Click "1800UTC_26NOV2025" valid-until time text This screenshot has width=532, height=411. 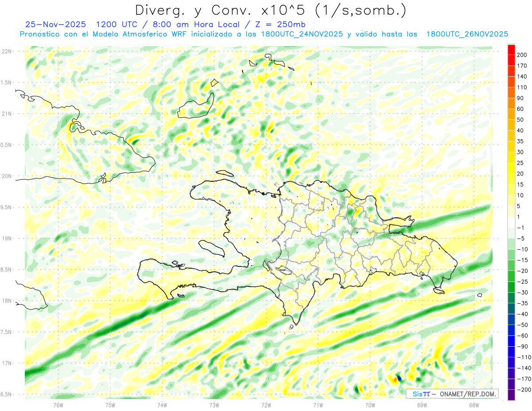[x=467, y=34]
